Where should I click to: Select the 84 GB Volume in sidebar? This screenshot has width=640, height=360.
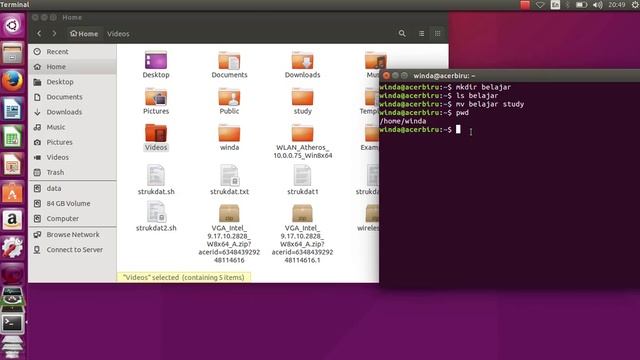73,204
